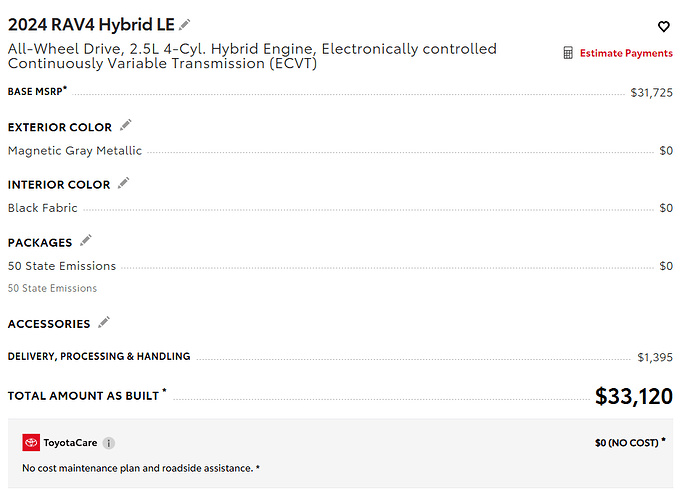
Task: Click the edit pencil beside RAV4 Hybrid LE title
Action: coord(185,24)
